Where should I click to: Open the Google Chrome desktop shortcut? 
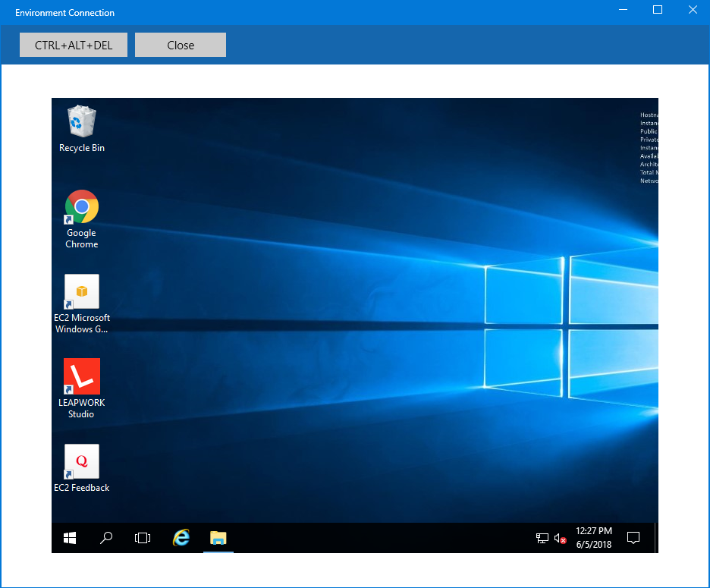(x=82, y=218)
